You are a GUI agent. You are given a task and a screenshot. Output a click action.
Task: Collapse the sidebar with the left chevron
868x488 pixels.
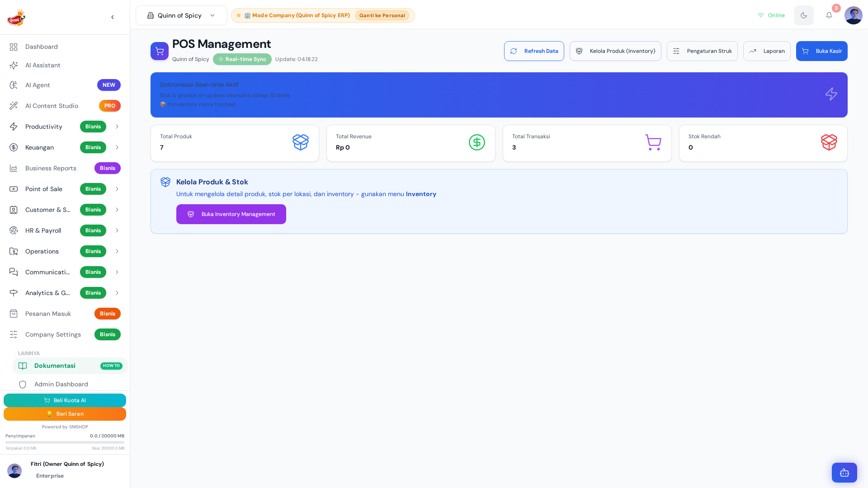click(x=113, y=17)
